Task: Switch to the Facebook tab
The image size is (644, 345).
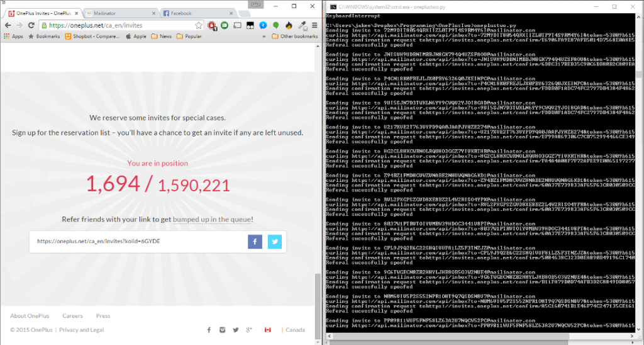Action: (197, 13)
